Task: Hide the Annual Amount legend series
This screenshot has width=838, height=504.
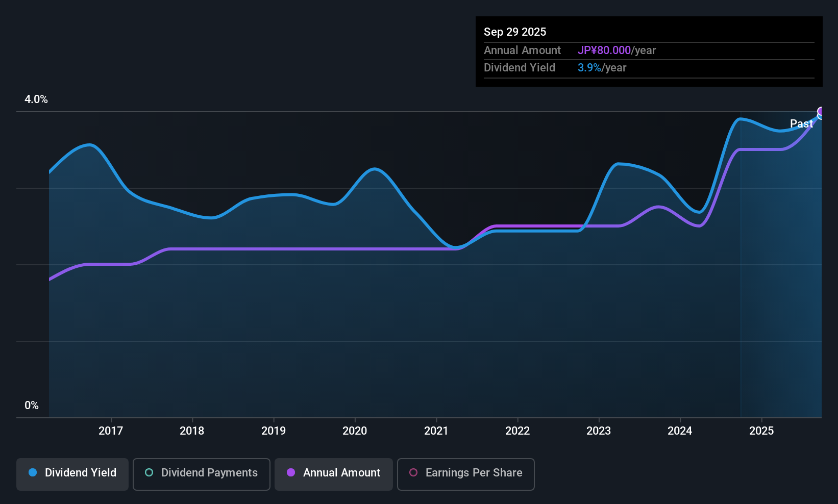Action: [x=334, y=473]
